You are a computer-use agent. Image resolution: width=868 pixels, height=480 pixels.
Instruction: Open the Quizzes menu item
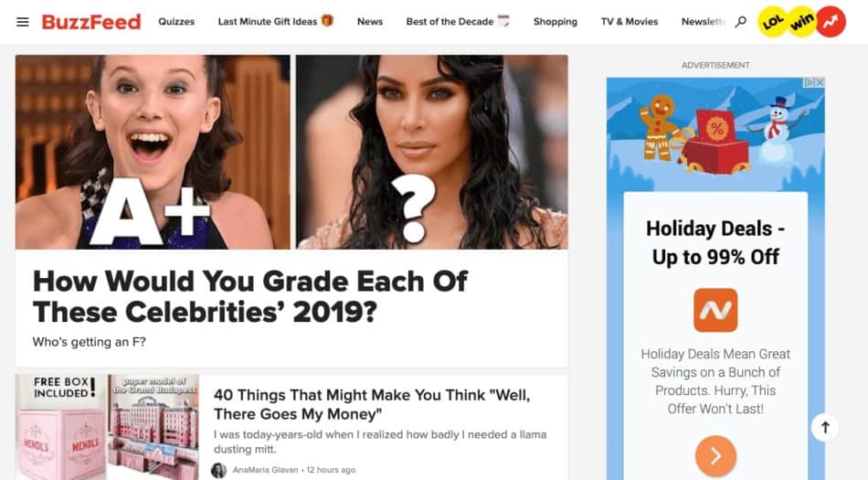click(x=176, y=22)
